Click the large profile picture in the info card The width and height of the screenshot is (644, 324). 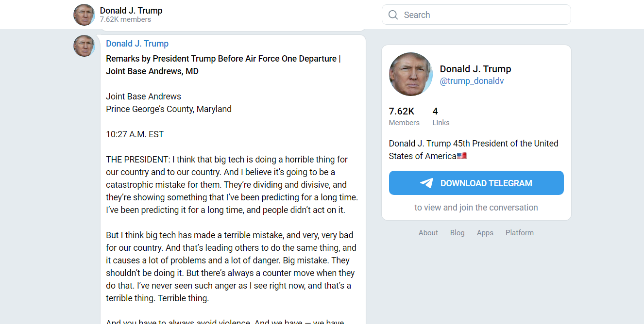[x=410, y=74]
